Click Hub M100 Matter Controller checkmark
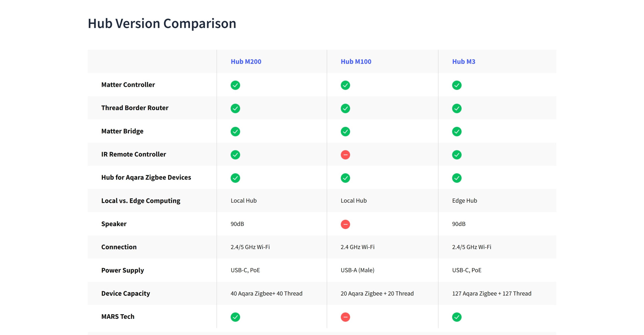Screen dimensions: 644x335 click(x=345, y=85)
